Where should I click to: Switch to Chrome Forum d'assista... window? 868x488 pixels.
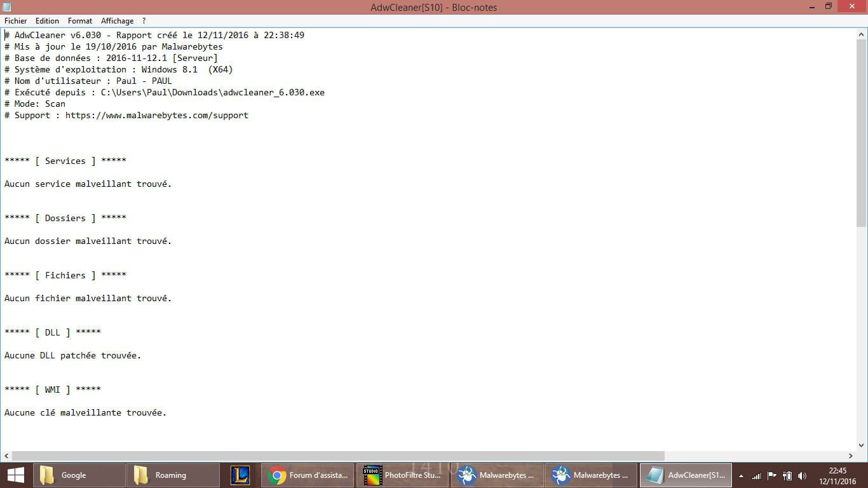pos(308,475)
